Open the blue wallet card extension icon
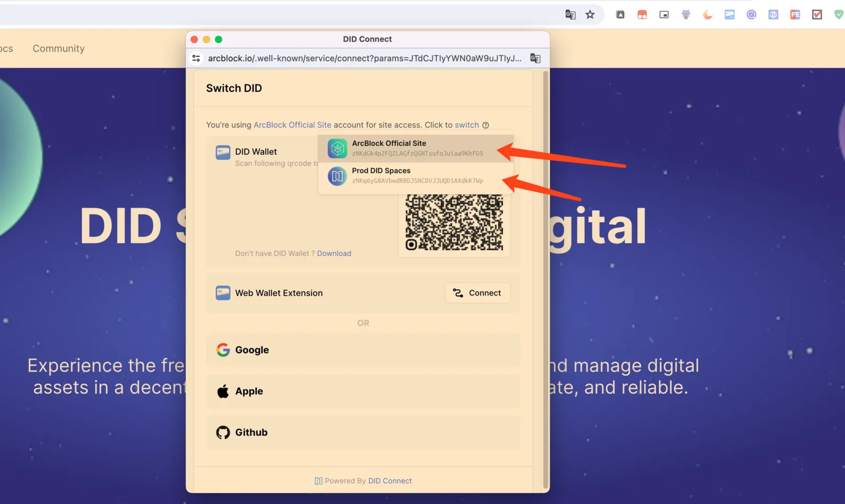 click(x=730, y=15)
